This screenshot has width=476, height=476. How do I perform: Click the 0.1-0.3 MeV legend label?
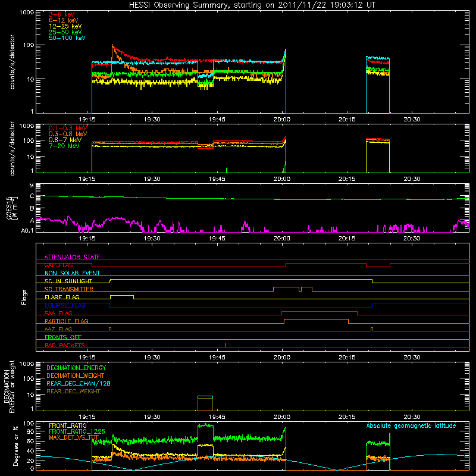68,128
